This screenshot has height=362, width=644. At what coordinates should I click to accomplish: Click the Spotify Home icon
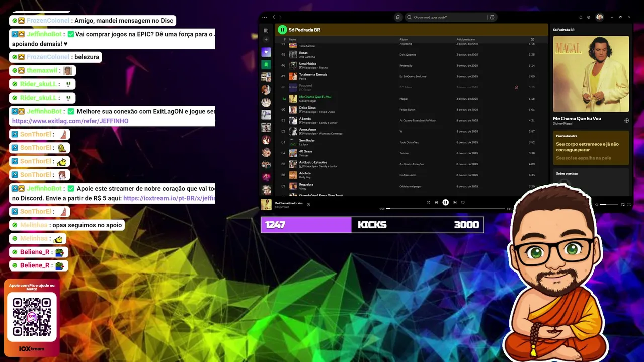click(x=398, y=17)
